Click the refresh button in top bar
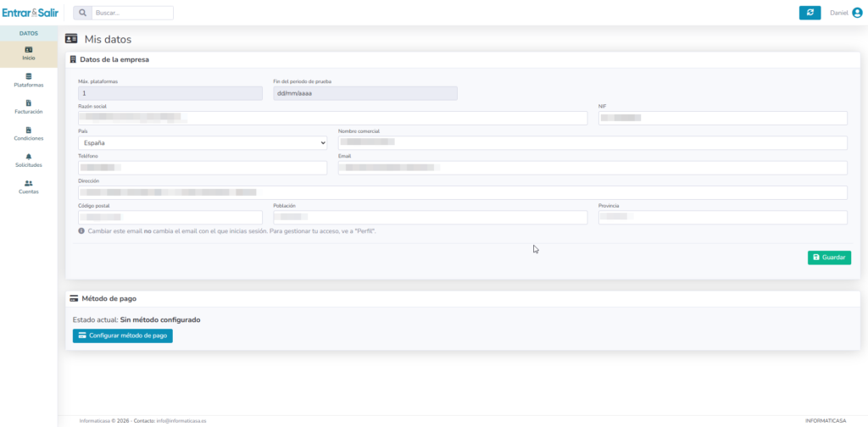 (x=810, y=13)
